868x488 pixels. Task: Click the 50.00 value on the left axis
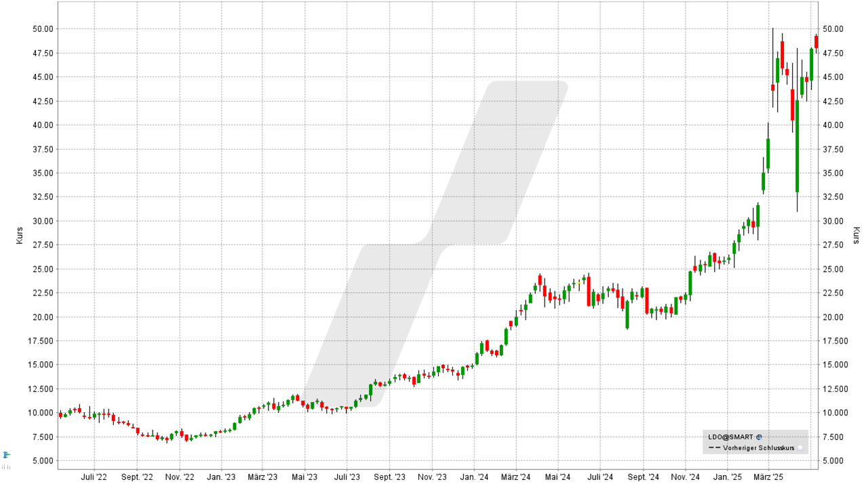click(x=42, y=28)
